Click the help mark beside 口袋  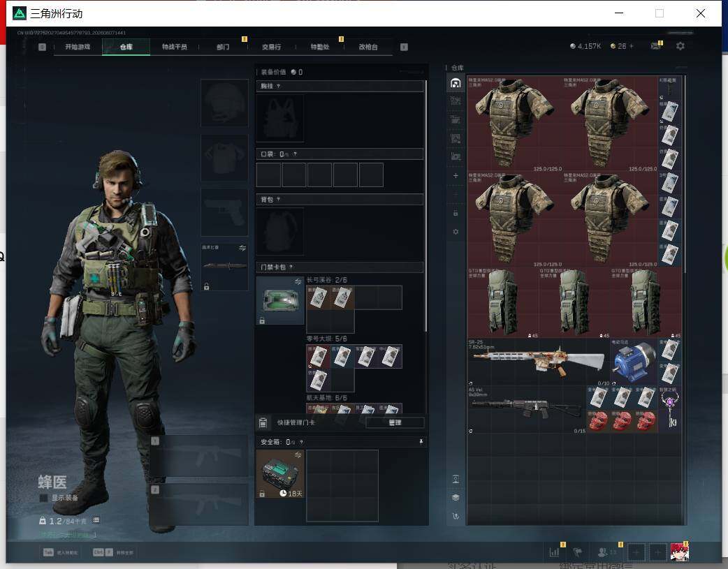pos(295,154)
